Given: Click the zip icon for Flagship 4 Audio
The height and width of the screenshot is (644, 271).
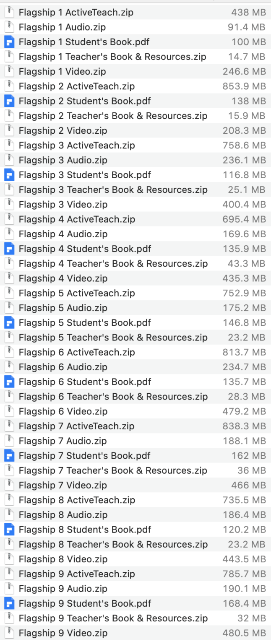Looking at the screenshot, I should pyautogui.click(x=9, y=234).
